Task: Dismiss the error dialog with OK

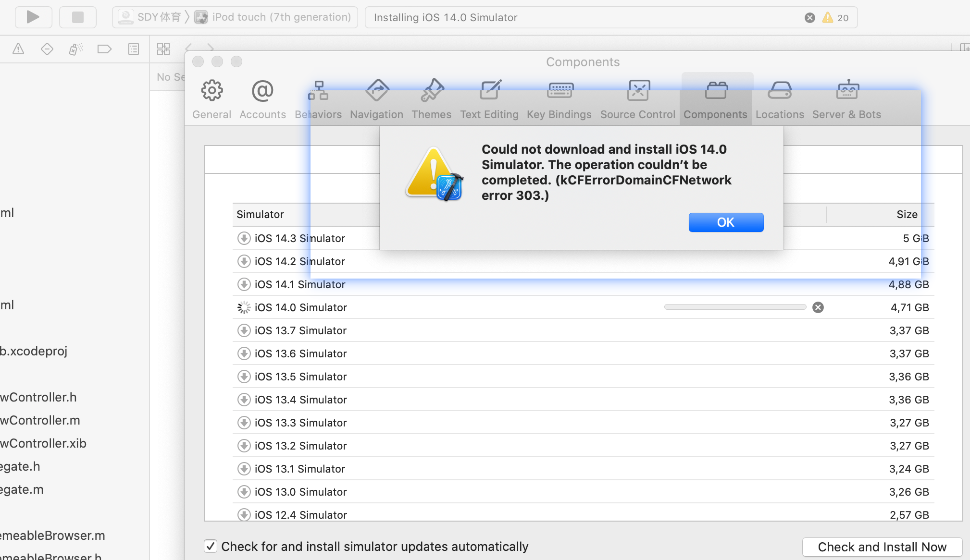Action: (x=726, y=222)
